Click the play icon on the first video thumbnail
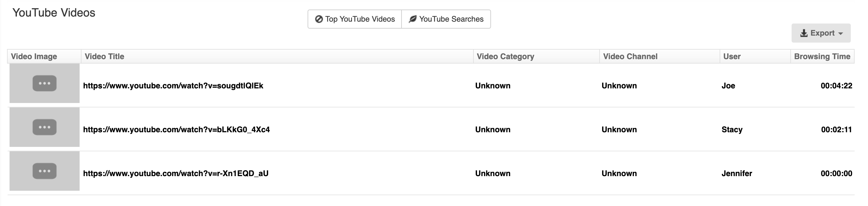 (45, 83)
